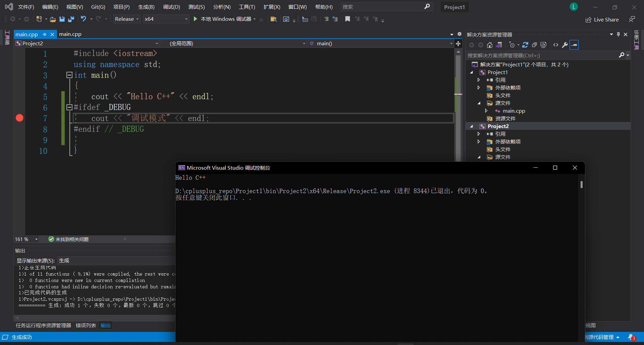Screen dimensions: 644x345
Task: Switch to the 错误列表 tab
Action: (x=86, y=325)
